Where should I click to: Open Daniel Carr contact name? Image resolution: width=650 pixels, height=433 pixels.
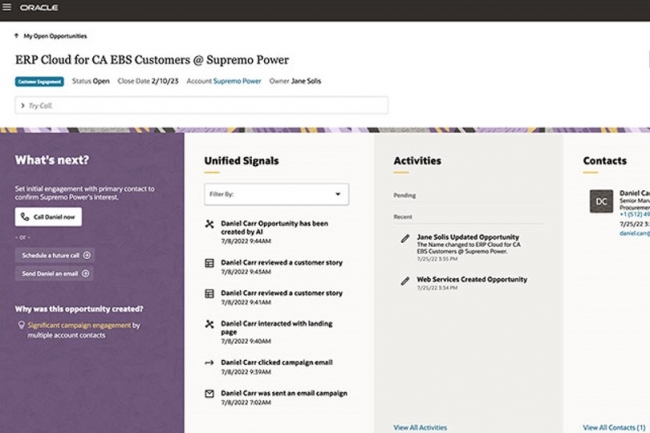click(x=635, y=193)
